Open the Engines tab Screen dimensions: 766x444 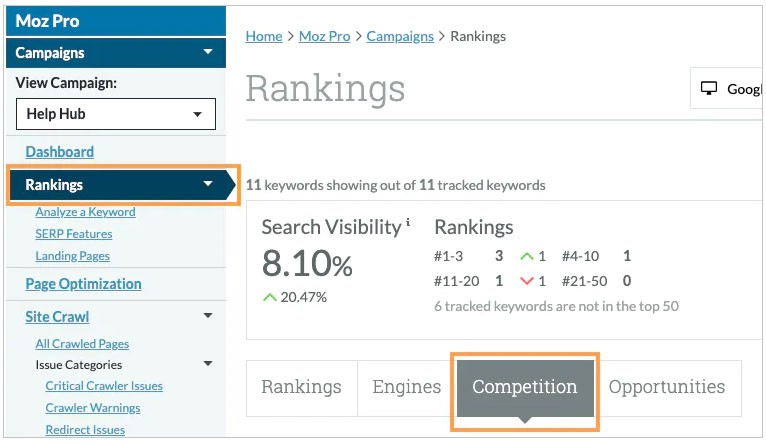406,388
